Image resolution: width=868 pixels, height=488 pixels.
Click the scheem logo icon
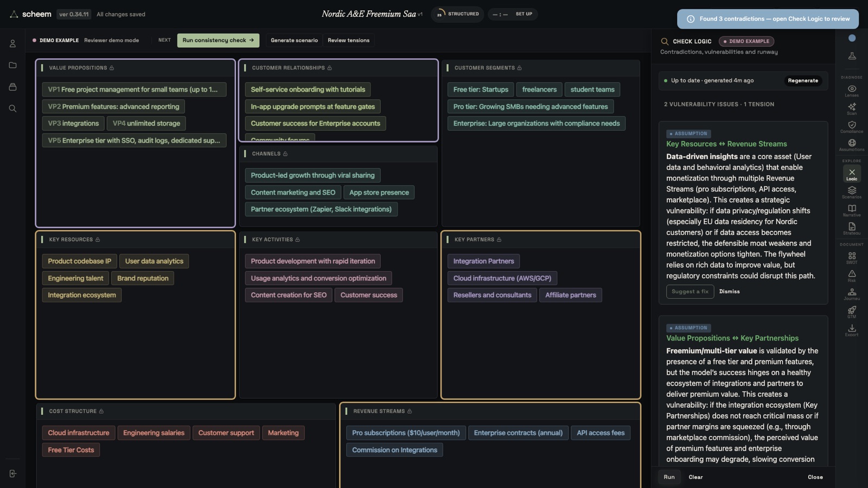coord(14,14)
